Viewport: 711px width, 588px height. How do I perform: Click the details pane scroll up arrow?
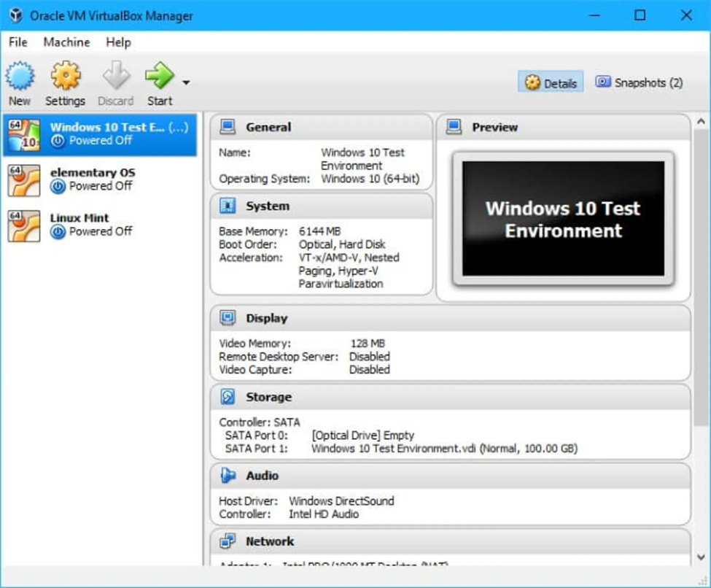(x=701, y=123)
